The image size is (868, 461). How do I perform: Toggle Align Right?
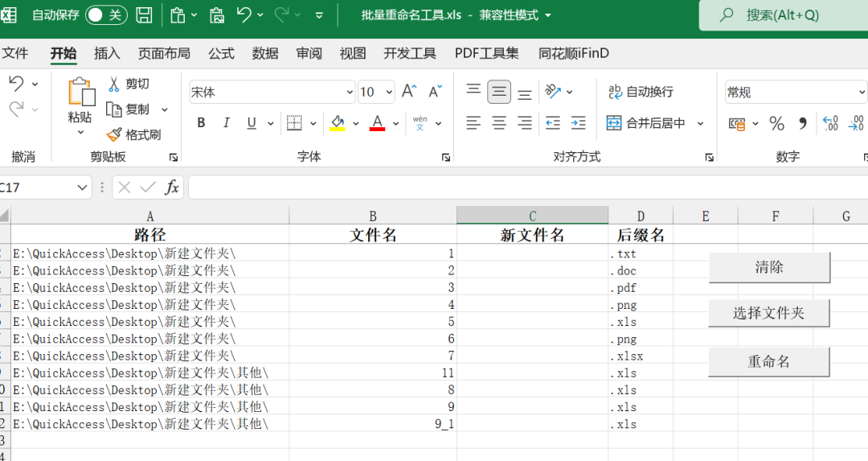click(525, 123)
